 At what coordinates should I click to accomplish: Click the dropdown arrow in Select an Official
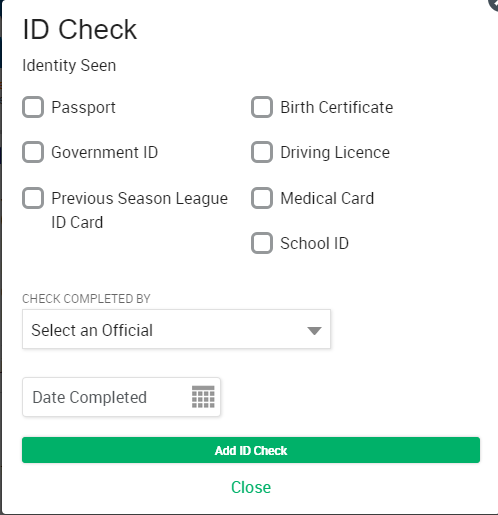(314, 331)
